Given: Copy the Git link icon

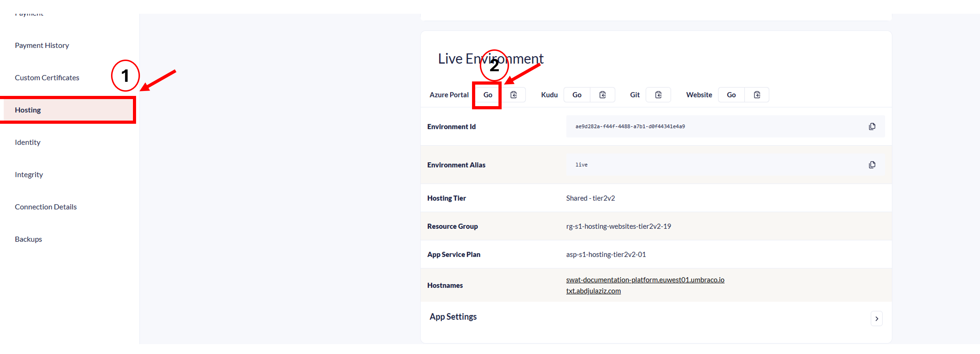Looking at the screenshot, I should [658, 95].
